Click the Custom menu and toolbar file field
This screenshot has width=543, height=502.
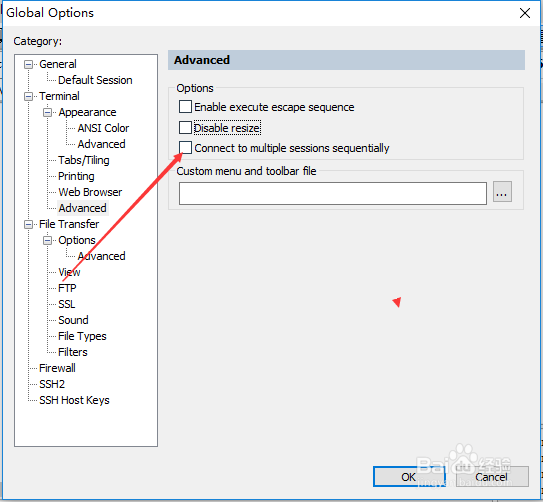333,194
